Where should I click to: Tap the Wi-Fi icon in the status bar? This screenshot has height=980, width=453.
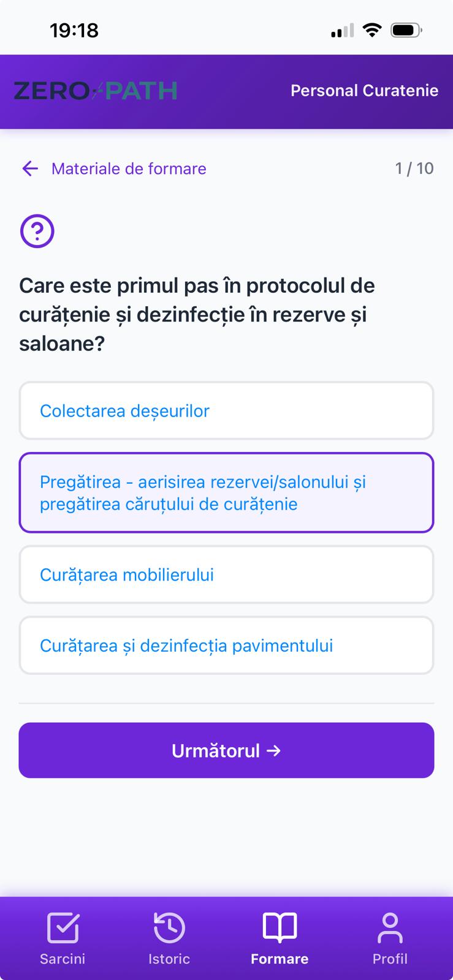click(x=372, y=28)
